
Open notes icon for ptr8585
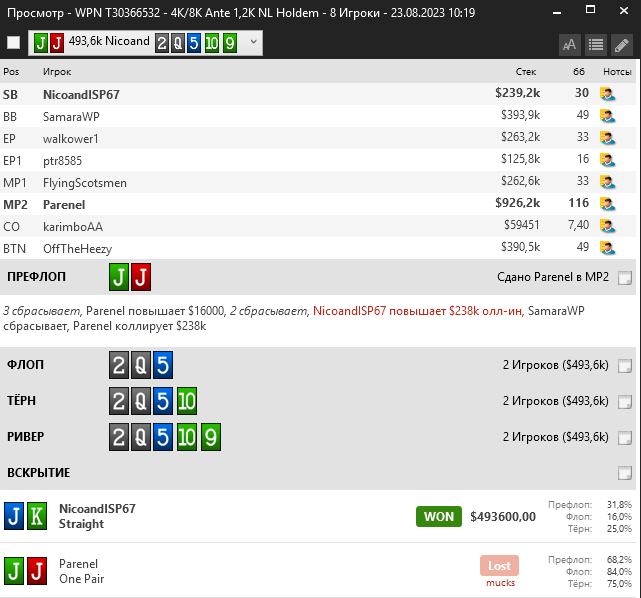click(x=607, y=160)
